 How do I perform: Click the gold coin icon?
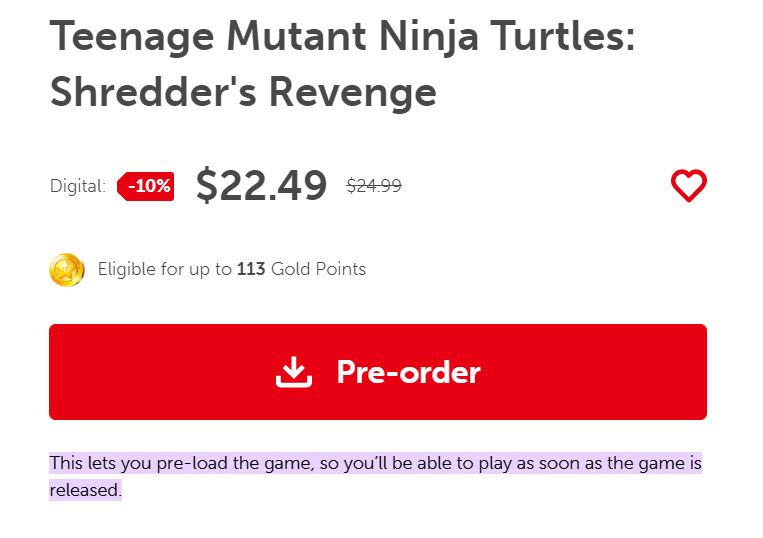[x=67, y=270]
